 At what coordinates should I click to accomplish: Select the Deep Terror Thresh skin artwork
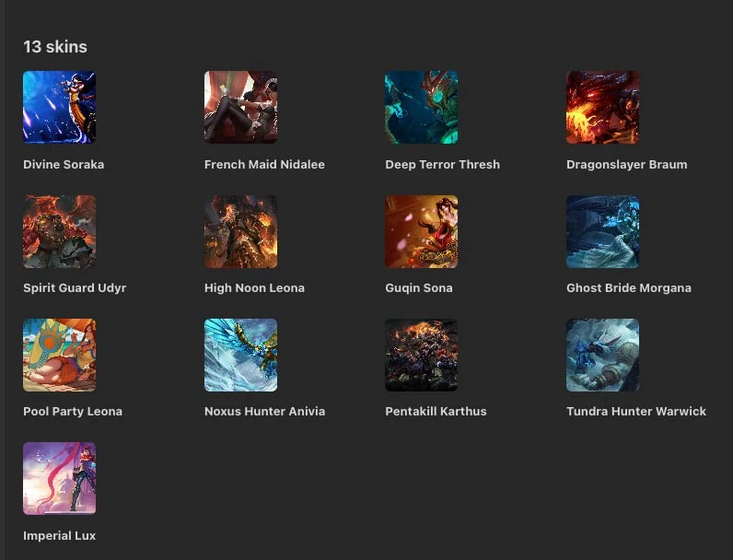click(x=421, y=107)
